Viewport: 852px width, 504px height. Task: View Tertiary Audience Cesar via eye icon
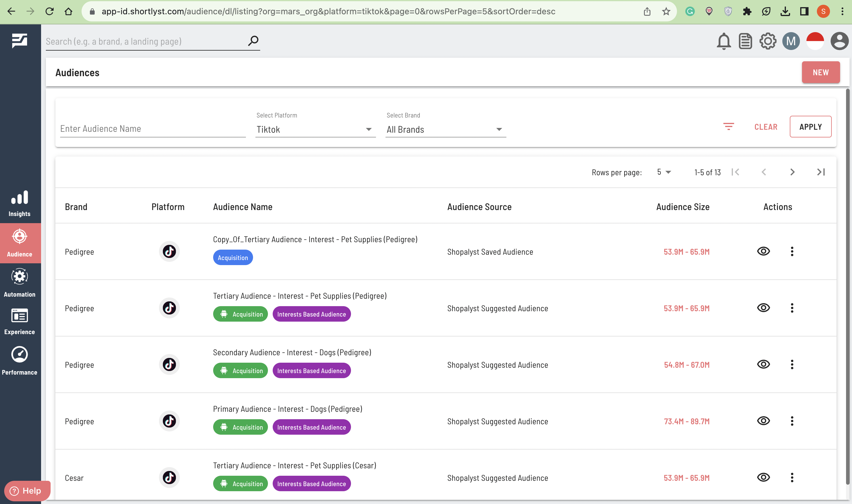pyautogui.click(x=763, y=478)
